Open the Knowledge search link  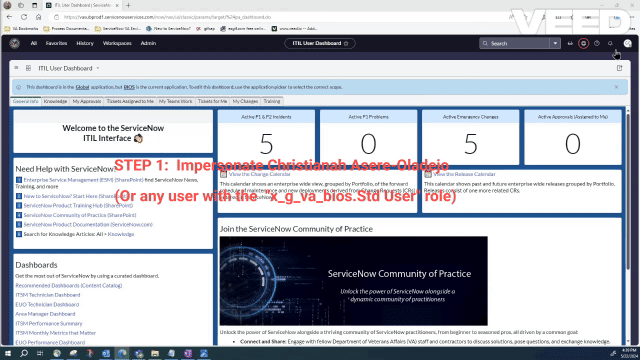click(121, 234)
